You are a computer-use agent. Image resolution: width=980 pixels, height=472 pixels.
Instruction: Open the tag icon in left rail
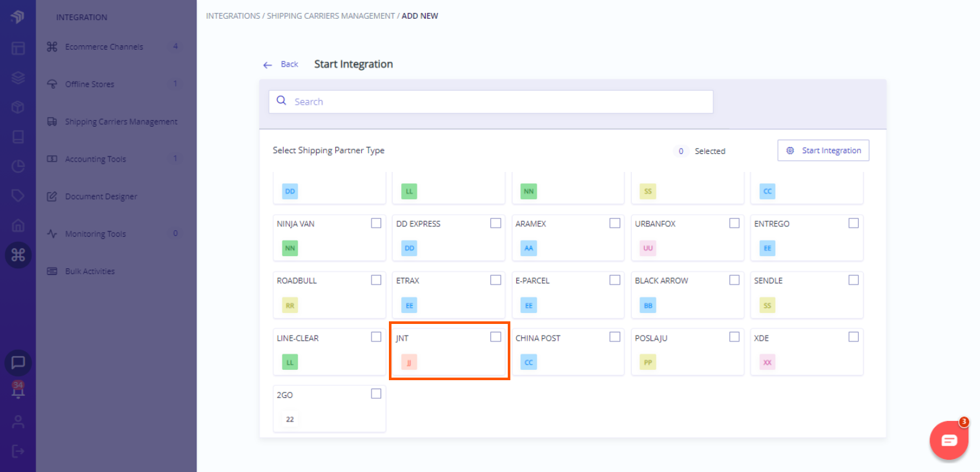(x=18, y=196)
